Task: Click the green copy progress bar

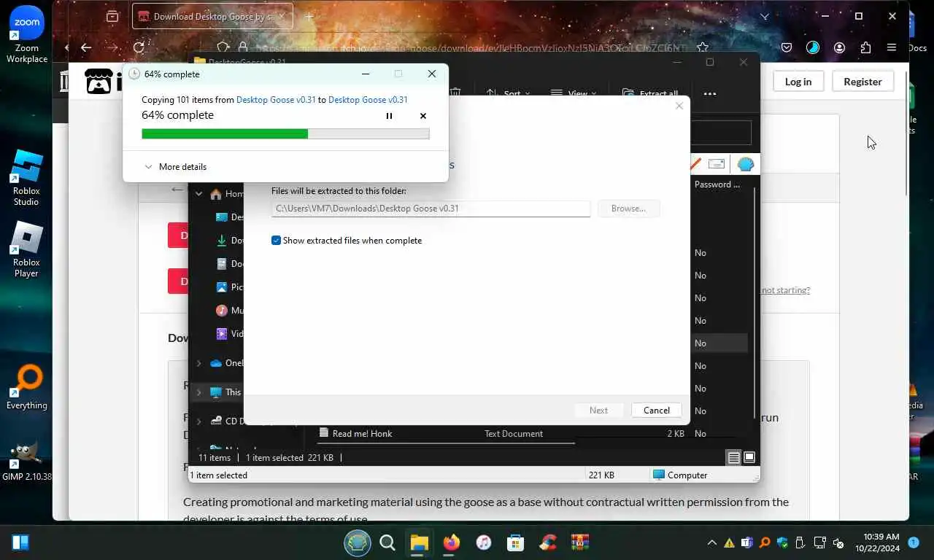Action: coord(285,134)
